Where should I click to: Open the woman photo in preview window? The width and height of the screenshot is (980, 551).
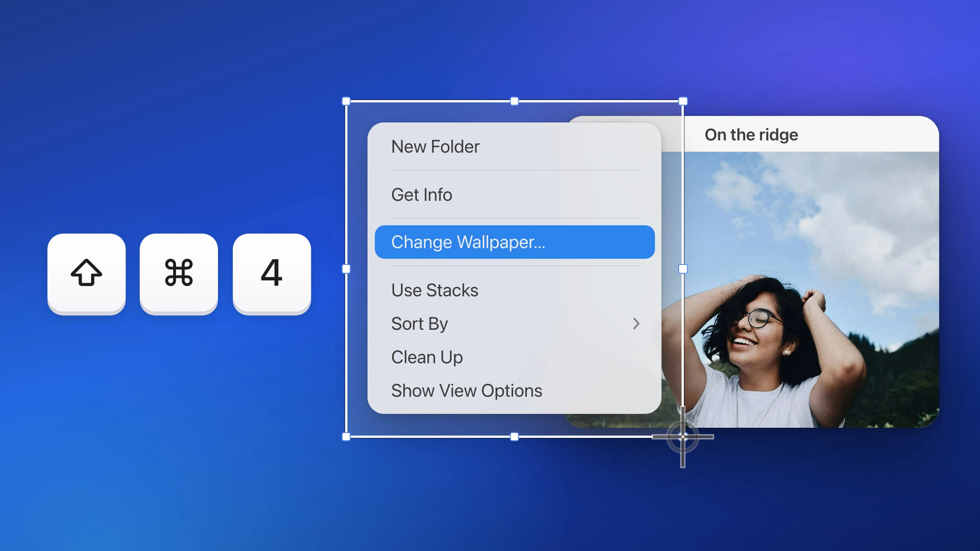coord(800,290)
